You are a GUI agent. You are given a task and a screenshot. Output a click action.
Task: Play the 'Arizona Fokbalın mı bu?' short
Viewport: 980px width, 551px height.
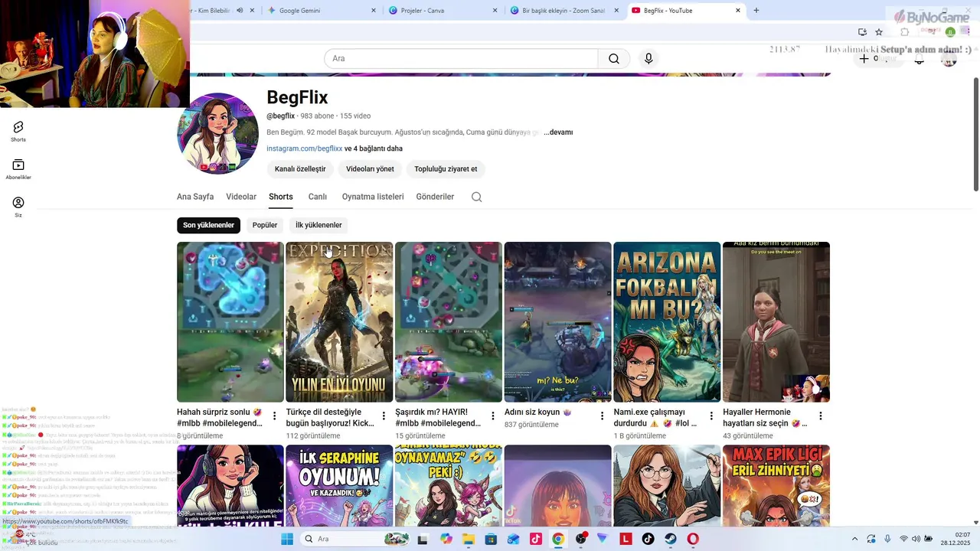tap(667, 322)
